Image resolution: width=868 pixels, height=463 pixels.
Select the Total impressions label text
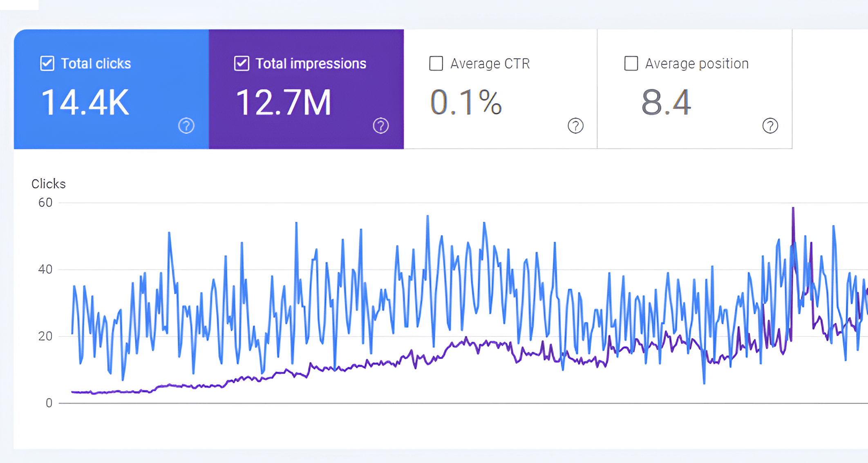[311, 64]
